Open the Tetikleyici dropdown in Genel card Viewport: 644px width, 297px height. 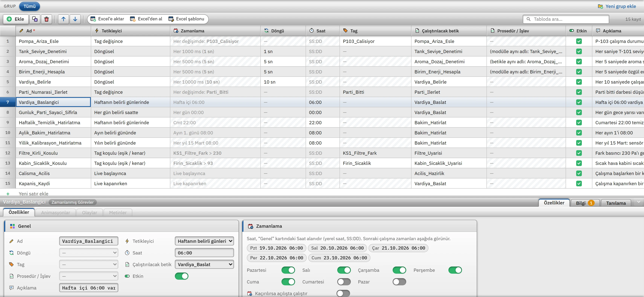coord(204,241)
